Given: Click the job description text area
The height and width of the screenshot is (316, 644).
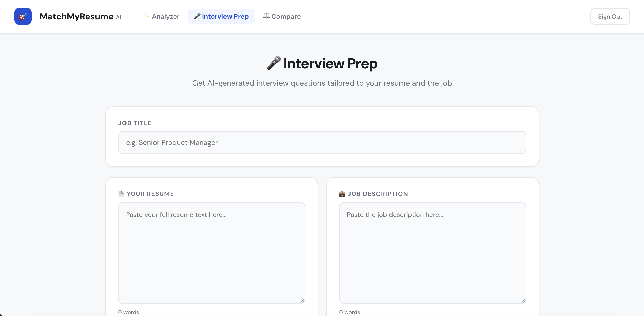Looking at the screenshot, I should 432,252.
